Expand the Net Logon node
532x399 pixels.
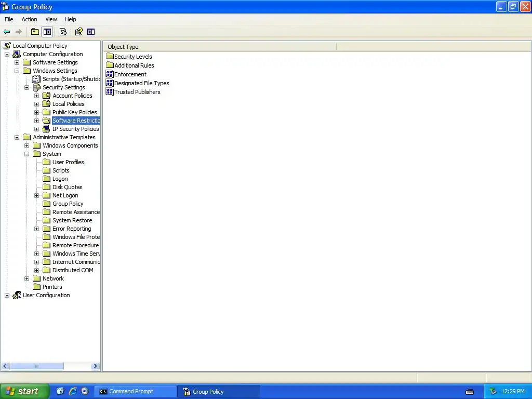(x=37, y=195)
